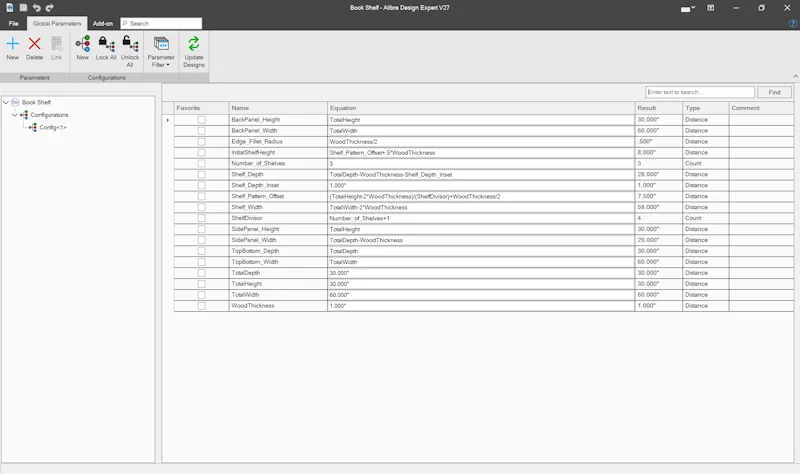Click the Link parameter icon
The width and height of the screenshot is (800, 474).
coord(57,44)
